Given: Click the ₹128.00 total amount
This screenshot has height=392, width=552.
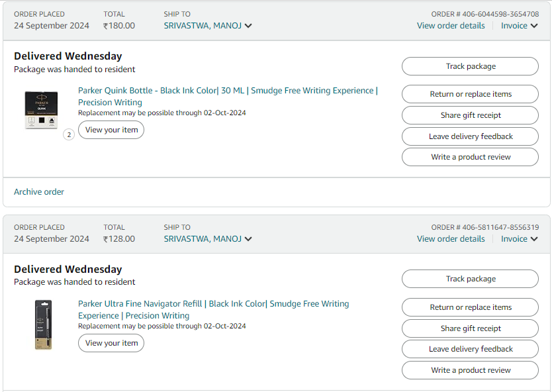Looking at the screenshot, I should (x=119, y=239).
